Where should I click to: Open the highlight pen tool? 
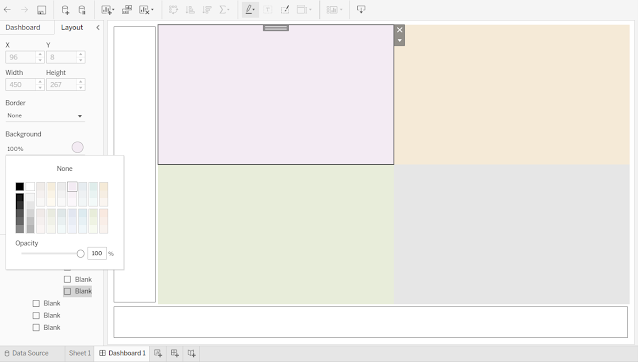click(250, 10)
